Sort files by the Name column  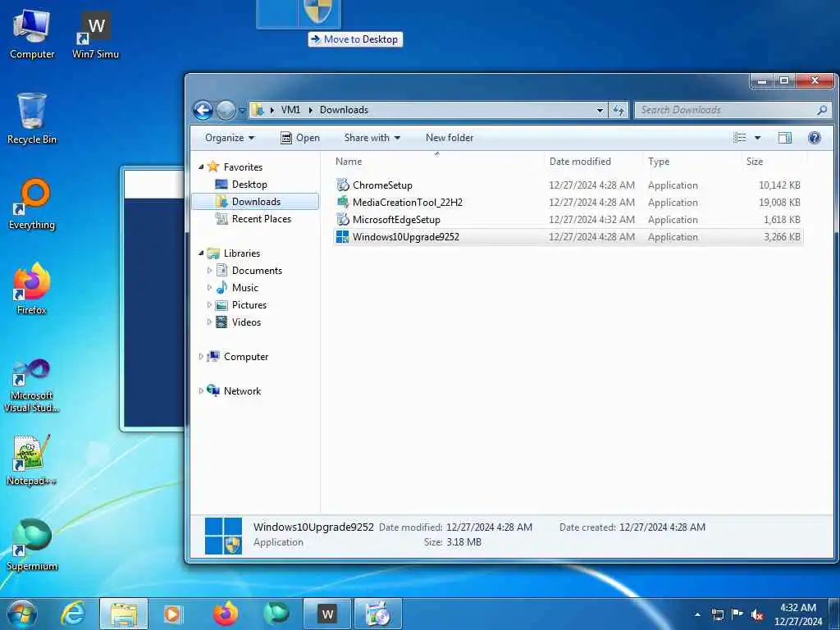tap(437, 162)
